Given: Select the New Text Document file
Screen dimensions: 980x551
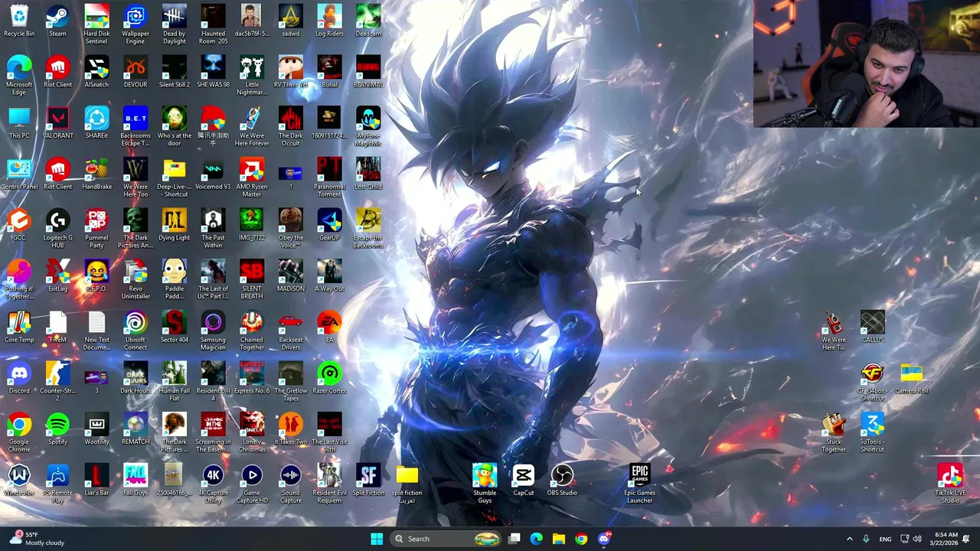Looking at the screenshot, I should pyautogui.click(x=96, y=331).
